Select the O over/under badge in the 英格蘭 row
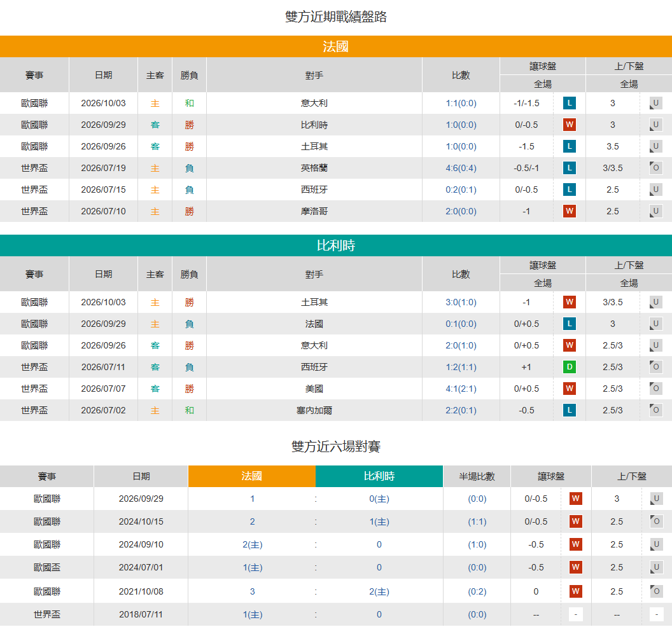The width and height of the screenshot is (672, 627). tap(655, 168)
